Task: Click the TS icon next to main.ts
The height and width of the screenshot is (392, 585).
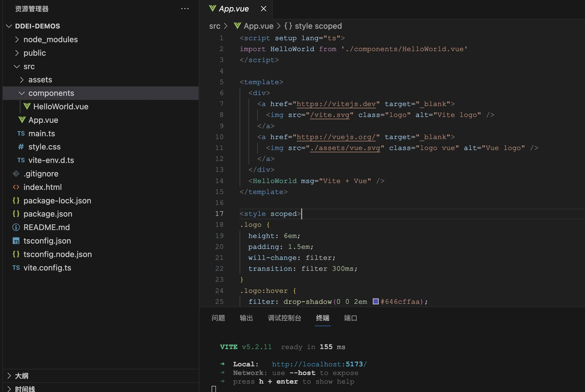Action: click(21, 133)
